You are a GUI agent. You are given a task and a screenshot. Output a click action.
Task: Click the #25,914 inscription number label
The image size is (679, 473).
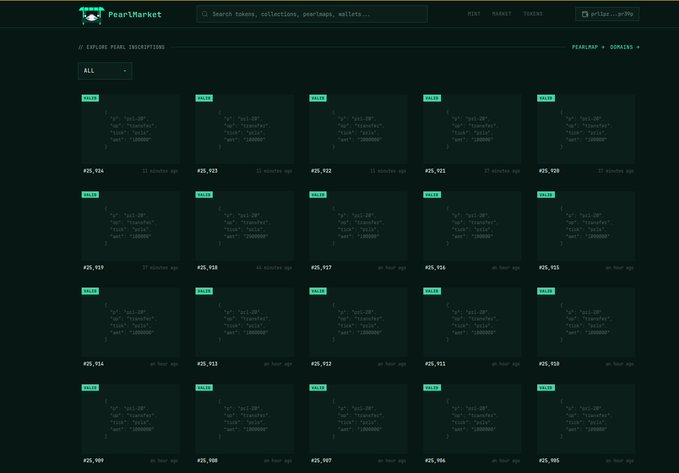coord(93,364)
